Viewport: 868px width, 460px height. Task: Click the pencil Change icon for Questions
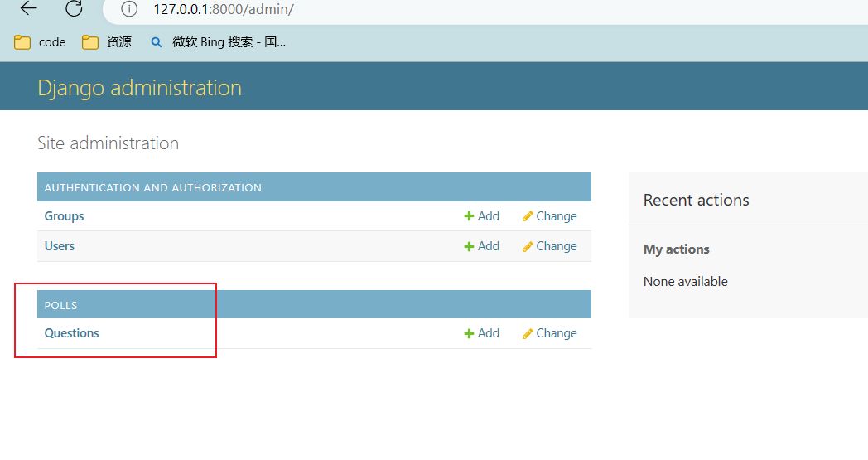pyautogui.click(x=528, y=333)
